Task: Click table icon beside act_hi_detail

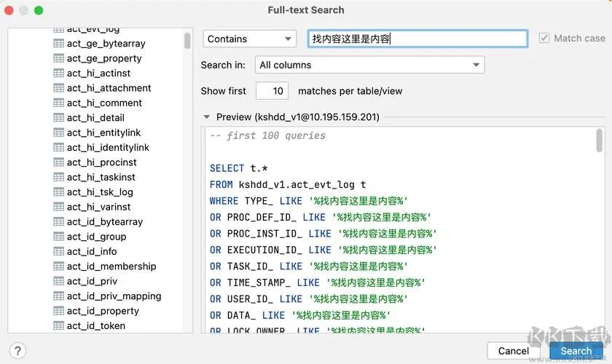Action: (58, 117)
